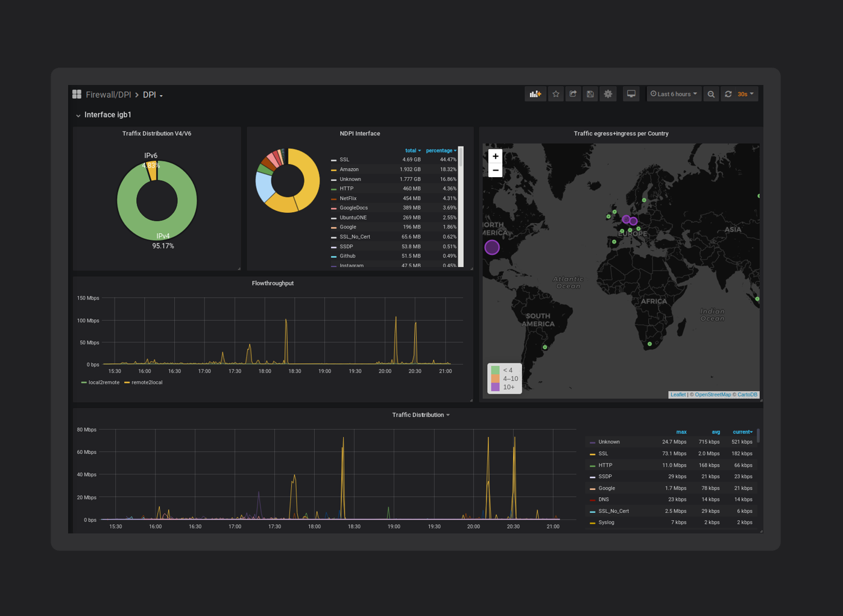Toggle remote2local series in Flowthroughput legend
The height and width of the screenshot is (616, 843).
tap(143, 382)
